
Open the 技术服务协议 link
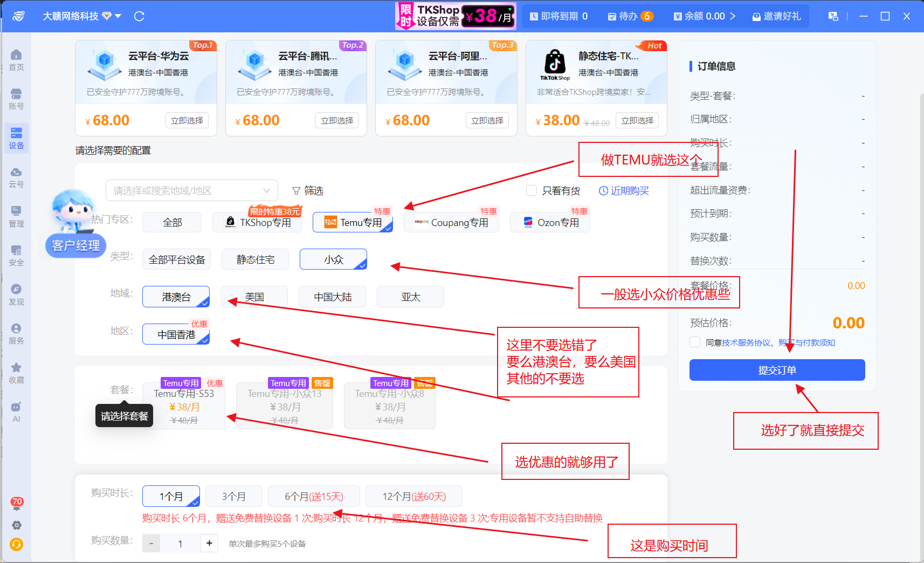(x=746, y=342)
